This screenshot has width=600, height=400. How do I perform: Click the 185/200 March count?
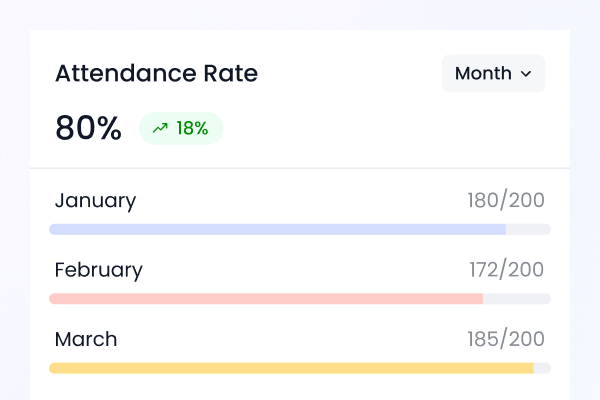(x=506, y=339)
